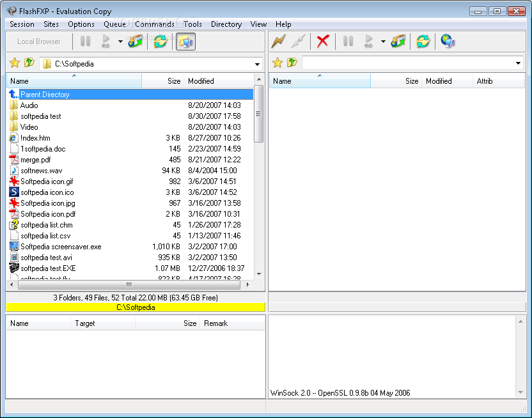Open the Session menu
The height and width of the screenshot is (418, 532).
[x=22, y=24]
